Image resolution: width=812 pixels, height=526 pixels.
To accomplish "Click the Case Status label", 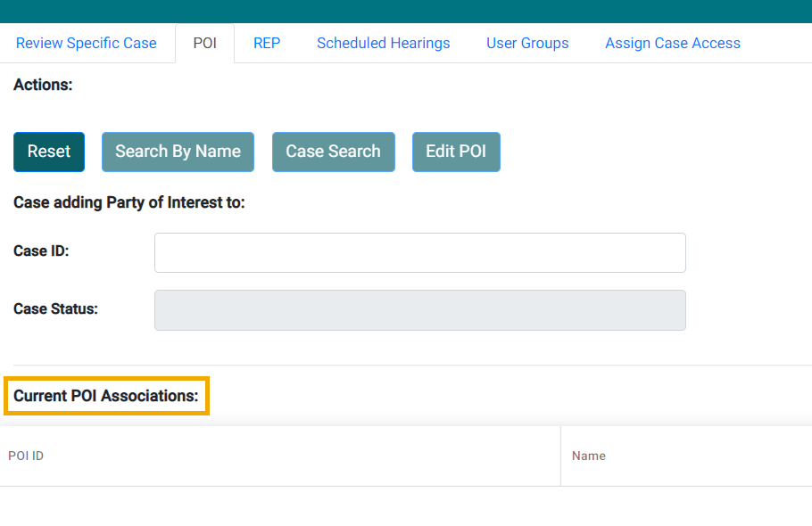I will 55,309.
